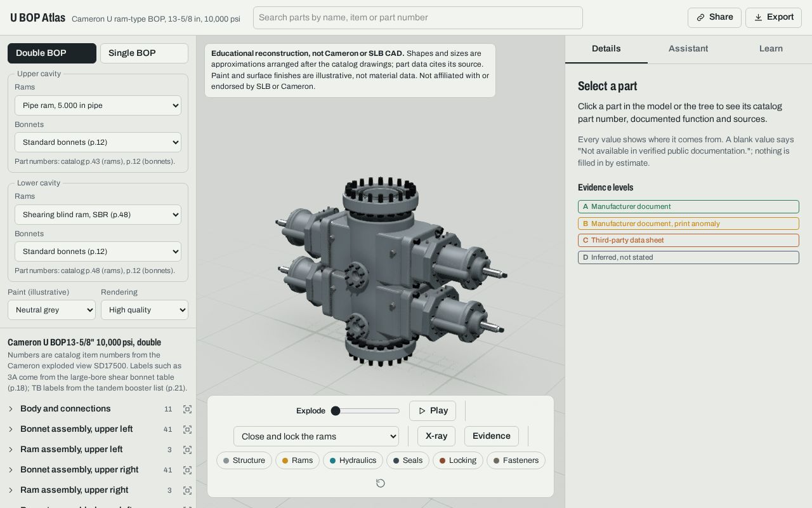The image size is (812, 508).
Task: Focus on Bonnet assembly, upper right icon
Action: [x=187, y=470]
